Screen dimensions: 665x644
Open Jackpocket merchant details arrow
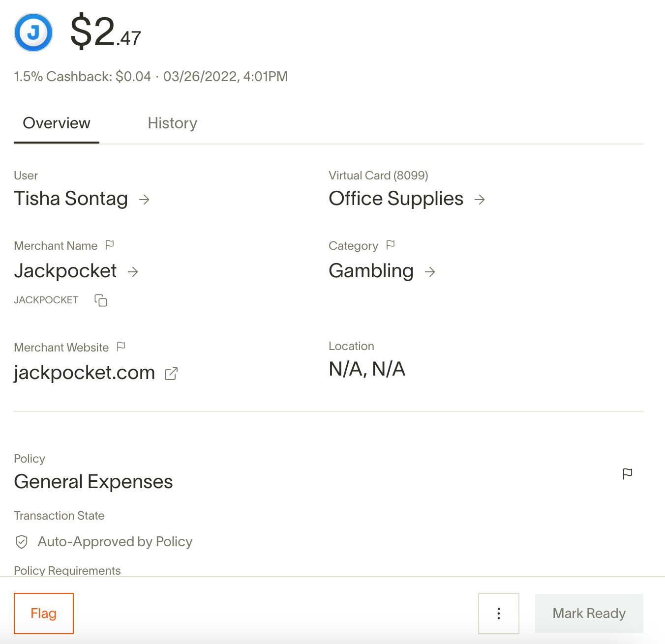[x=133, y=272]
